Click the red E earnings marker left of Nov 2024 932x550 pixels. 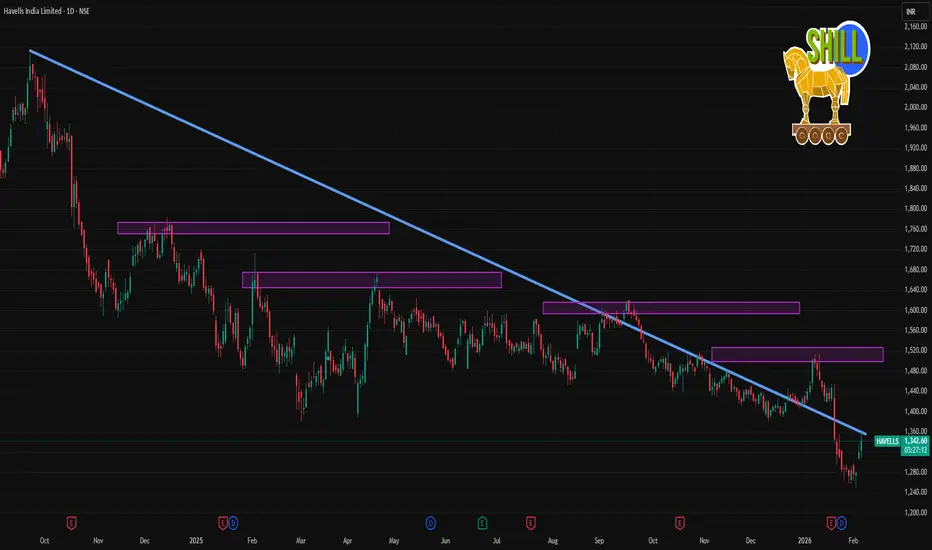71,523
